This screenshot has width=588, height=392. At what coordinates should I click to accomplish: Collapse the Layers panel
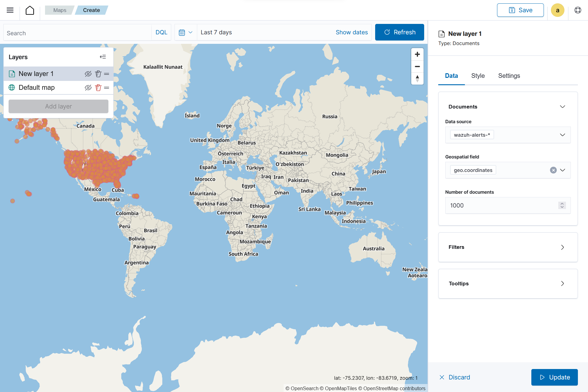tap(103, 57)
